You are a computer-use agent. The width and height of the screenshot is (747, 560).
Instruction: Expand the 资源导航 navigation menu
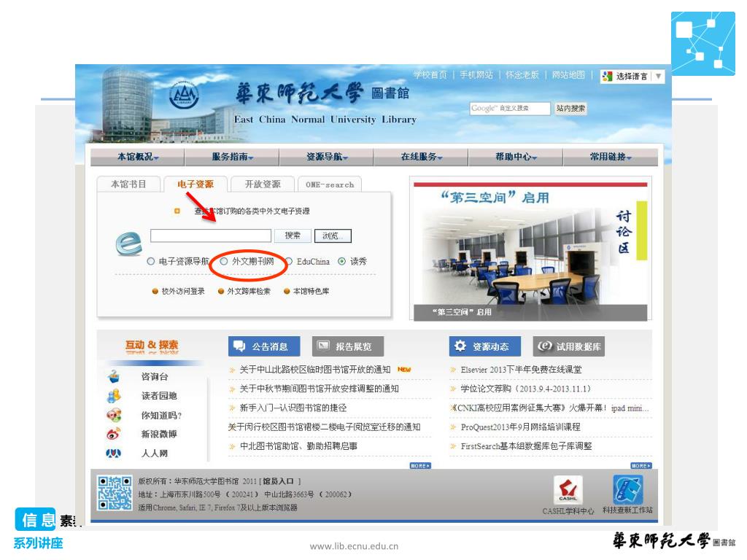(x=327, y=157)
